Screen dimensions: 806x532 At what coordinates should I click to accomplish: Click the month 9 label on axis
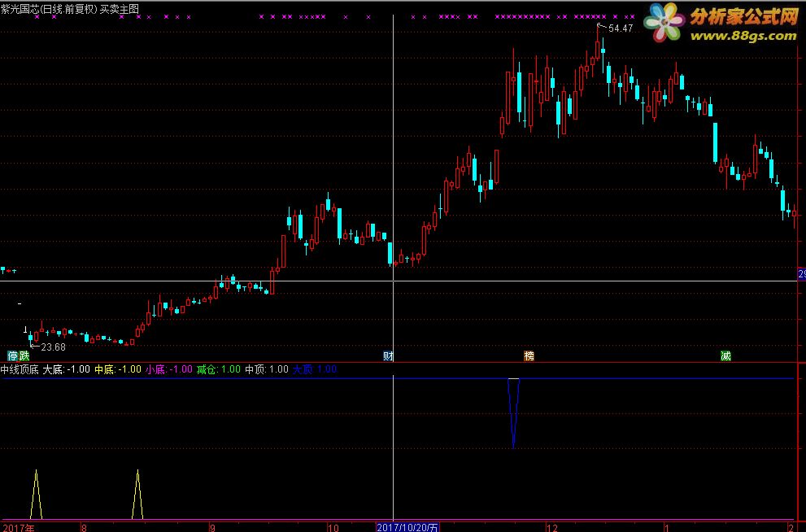[212, 527]
